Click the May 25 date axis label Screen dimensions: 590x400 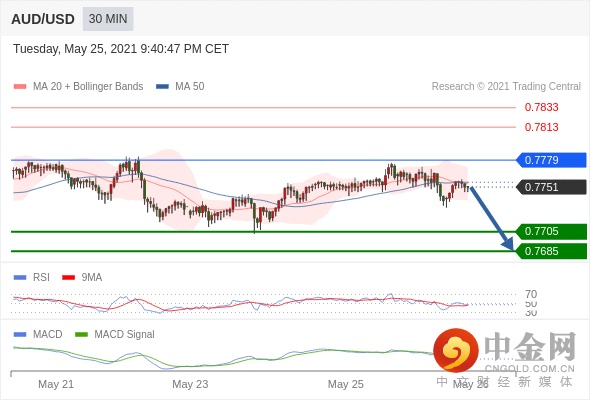click(346, 384)
